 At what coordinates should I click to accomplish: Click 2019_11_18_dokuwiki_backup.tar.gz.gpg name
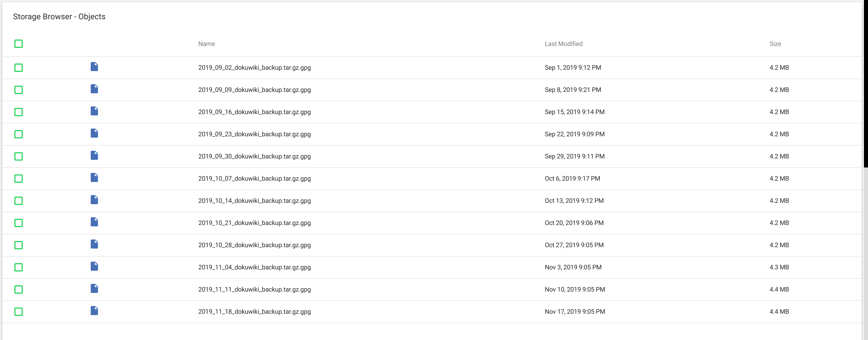pos(254,312)
